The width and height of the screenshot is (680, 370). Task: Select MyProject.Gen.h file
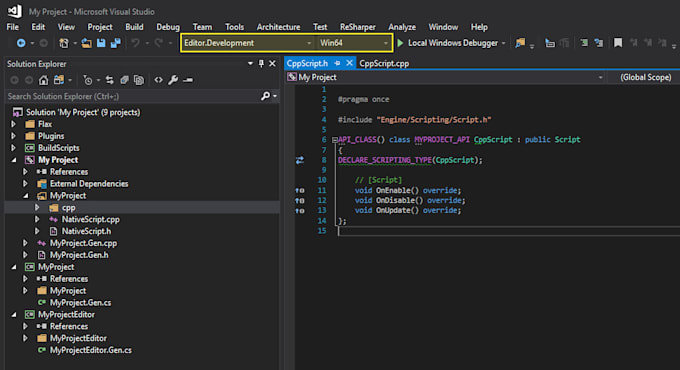pyautogui.click(x=79, y=255)
